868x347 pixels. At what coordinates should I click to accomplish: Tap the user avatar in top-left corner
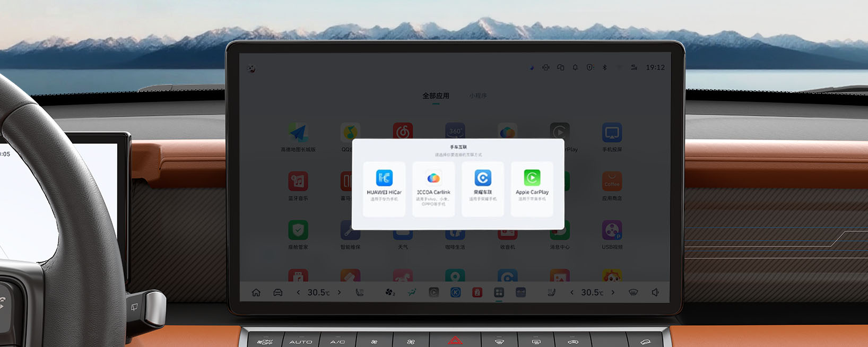click(x=251, y=68)
